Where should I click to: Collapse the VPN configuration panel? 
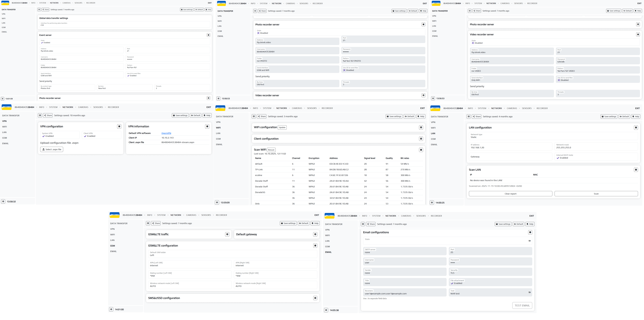pyautogui.click(x=119, y=126)
